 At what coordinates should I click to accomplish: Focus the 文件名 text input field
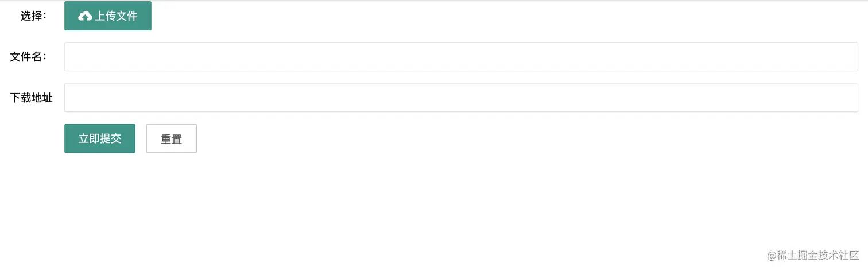(x=461, y=57)
